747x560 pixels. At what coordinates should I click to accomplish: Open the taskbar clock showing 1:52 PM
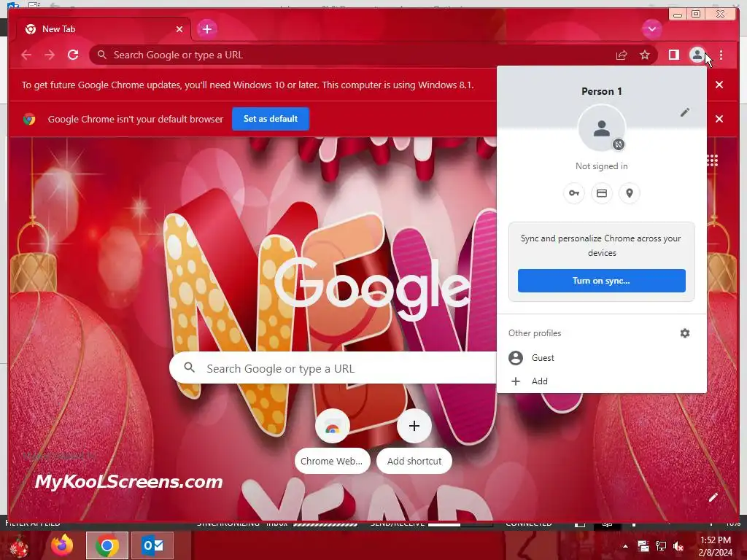[x=715, y=546]
